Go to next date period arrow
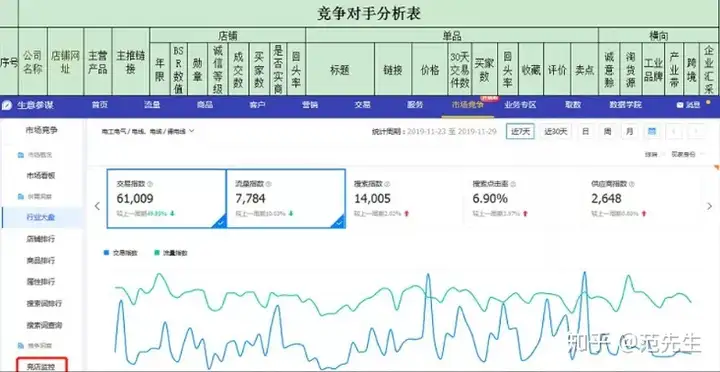Image resolution: width=720 pixels, height=372 pixels. [x=696, y=132]
